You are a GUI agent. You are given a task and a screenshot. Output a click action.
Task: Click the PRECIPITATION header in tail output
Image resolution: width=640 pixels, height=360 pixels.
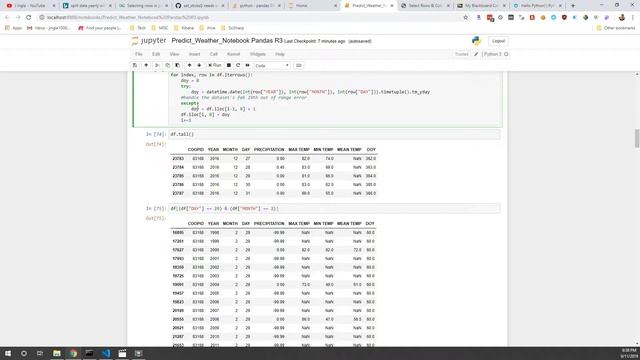(x=269, y=150)
